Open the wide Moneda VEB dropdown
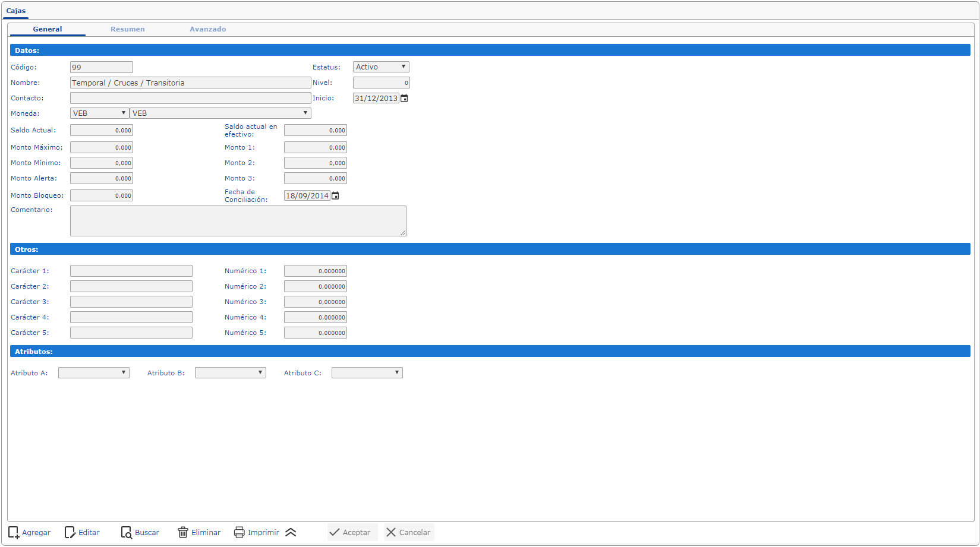 220,113
